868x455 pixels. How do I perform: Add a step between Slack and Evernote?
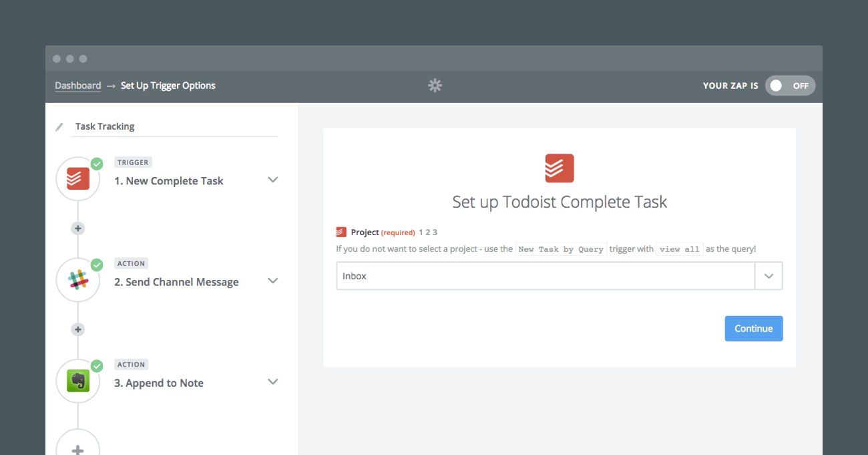pyautogui.click(x=78, y=329)
